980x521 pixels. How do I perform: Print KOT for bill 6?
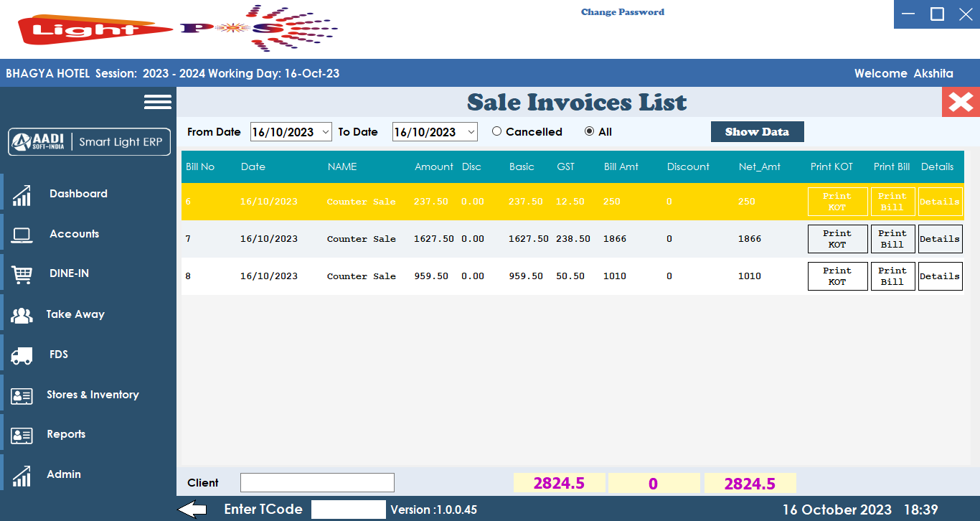point(837,202)
